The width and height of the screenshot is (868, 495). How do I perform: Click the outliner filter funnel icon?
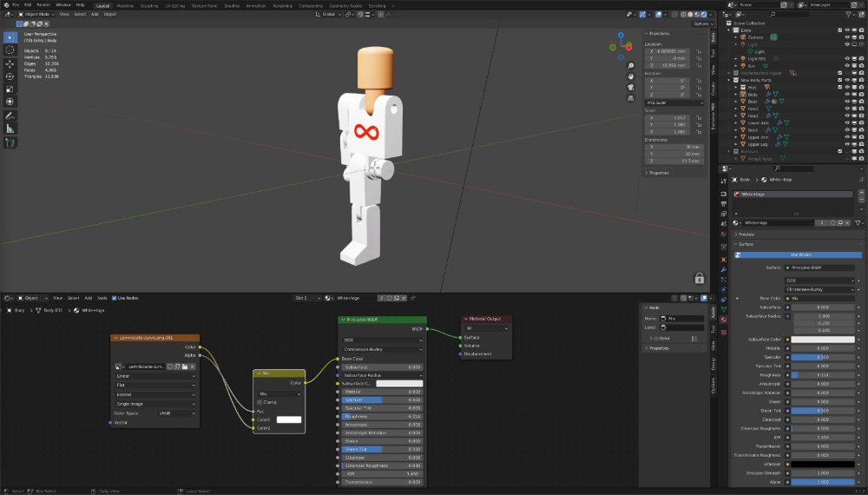coord(848,15)
